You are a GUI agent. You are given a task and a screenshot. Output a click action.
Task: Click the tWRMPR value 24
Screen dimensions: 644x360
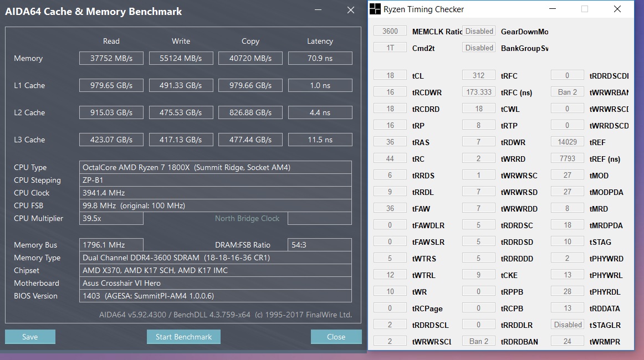567,341
